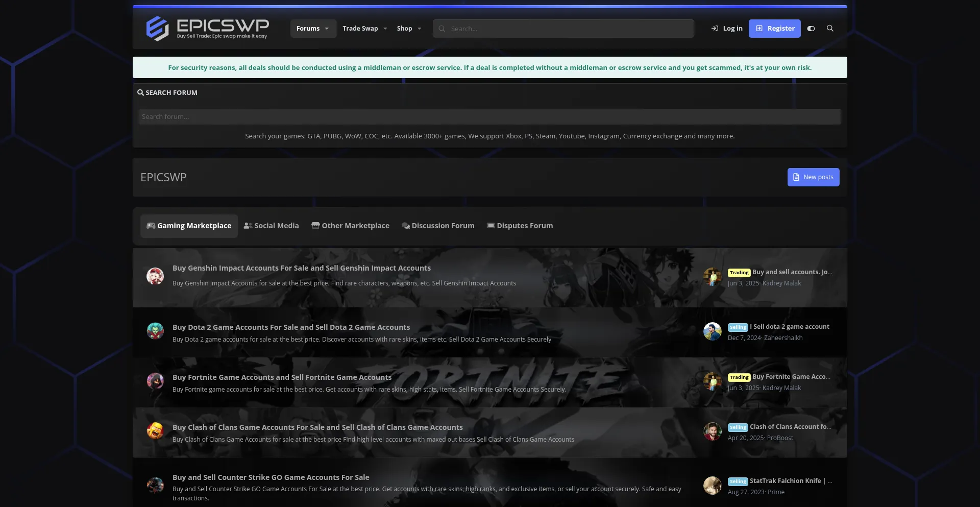
Task: Open the search magnifier icon in header
Action: (830, 29)
